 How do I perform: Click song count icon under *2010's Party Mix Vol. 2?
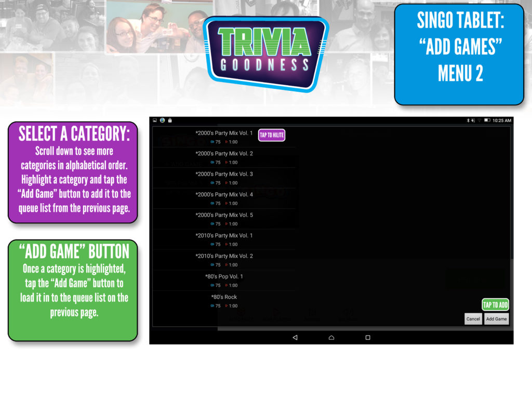212,264
